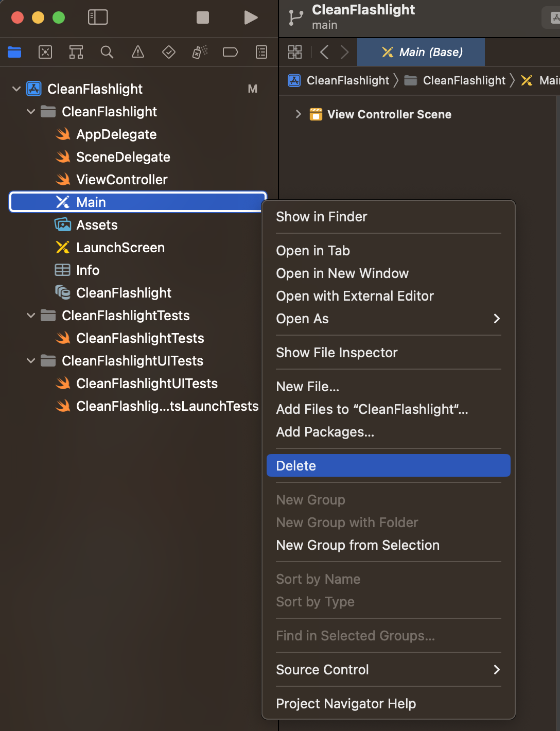Collapse the CleanFlashlight group folder
Screen dimensions: 560x731
(x=31, y=112)
